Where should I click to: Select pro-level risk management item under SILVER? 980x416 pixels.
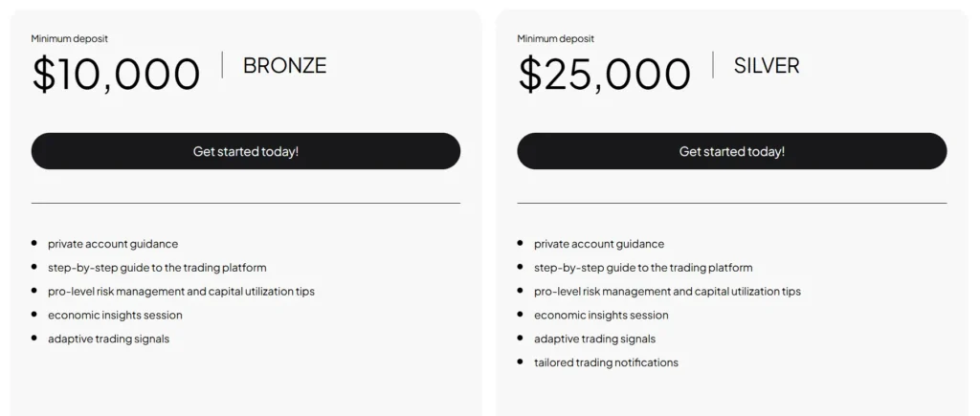[x=667, y=292]
